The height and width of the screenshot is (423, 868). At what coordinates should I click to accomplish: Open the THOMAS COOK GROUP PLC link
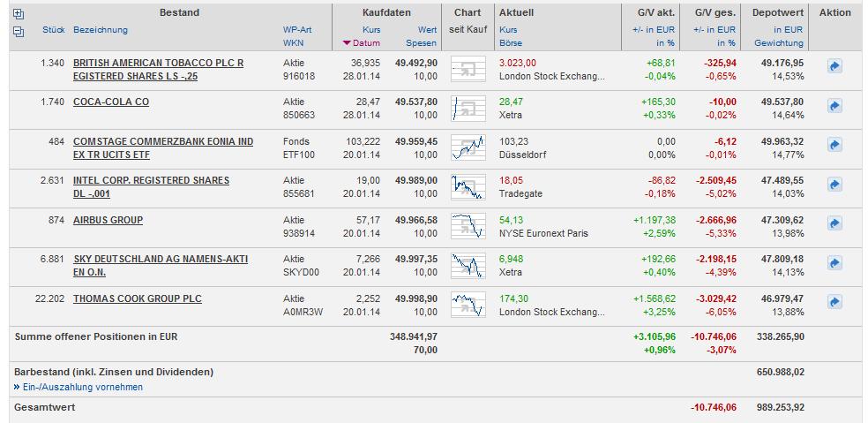point(137,298)
